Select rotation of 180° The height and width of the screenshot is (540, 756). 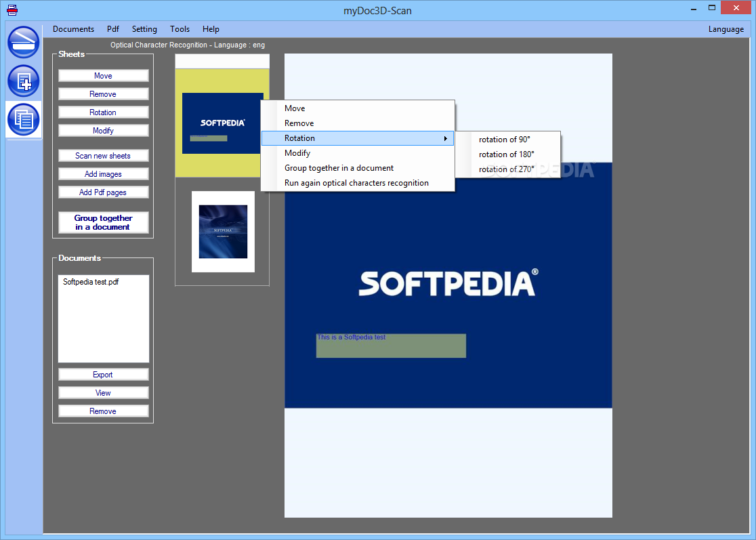tap(508, 154)
